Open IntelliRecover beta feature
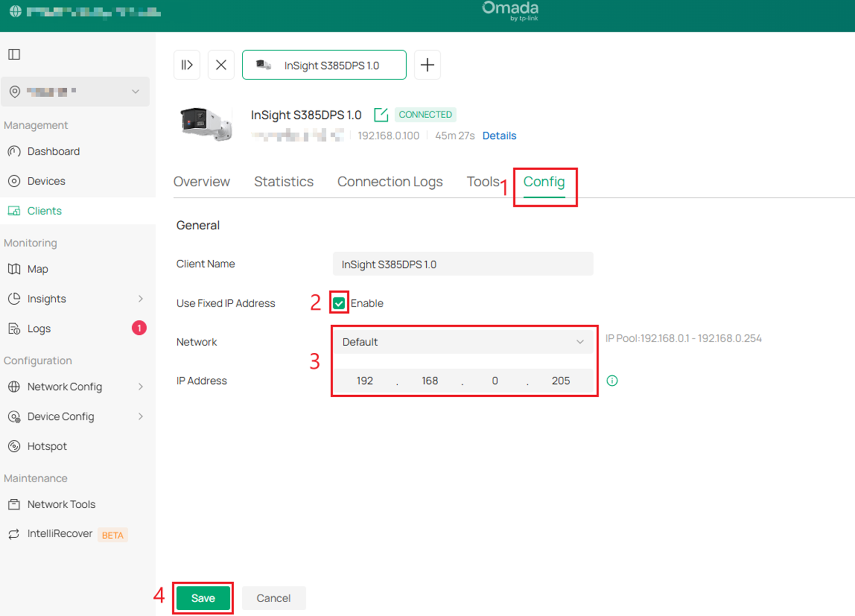This screenshot has width=855, height=616. [x=60, y=534]
